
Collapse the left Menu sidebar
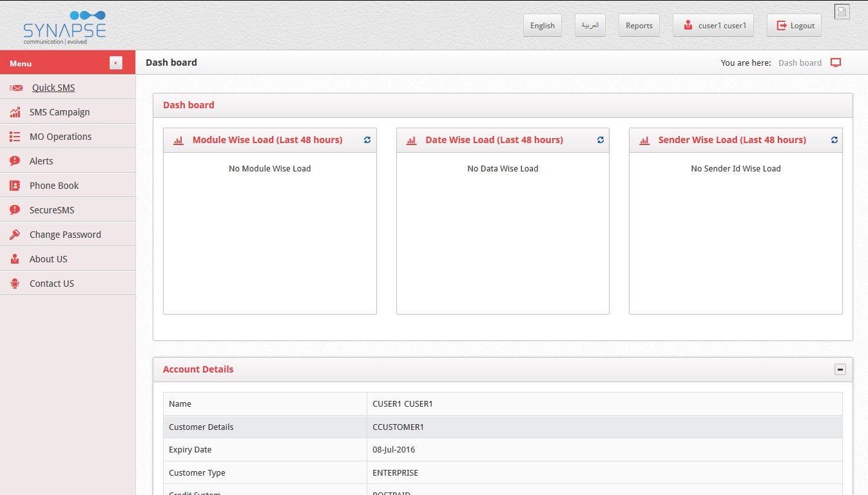(115, 63)
